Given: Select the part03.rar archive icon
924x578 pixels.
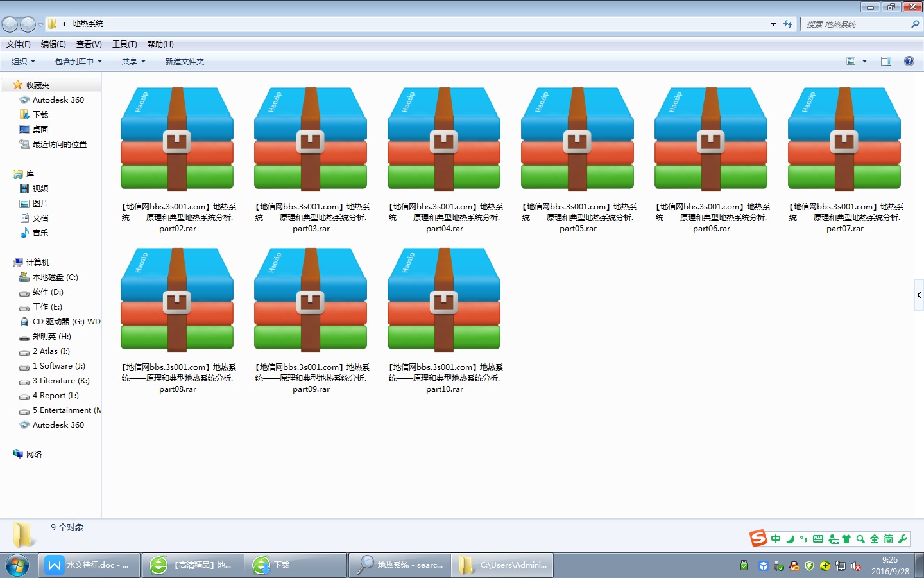Looking at the screenshot, I should coord(311,139).
